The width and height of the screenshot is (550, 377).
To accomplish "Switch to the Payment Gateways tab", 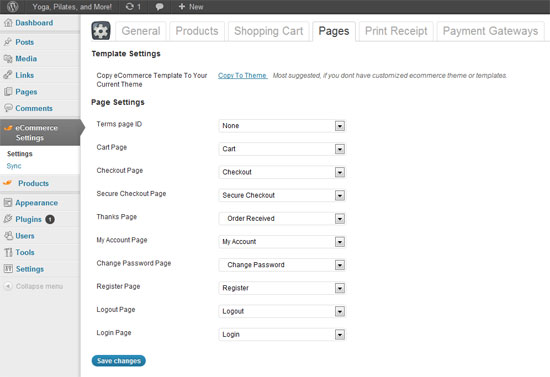I will pos(490,31).
